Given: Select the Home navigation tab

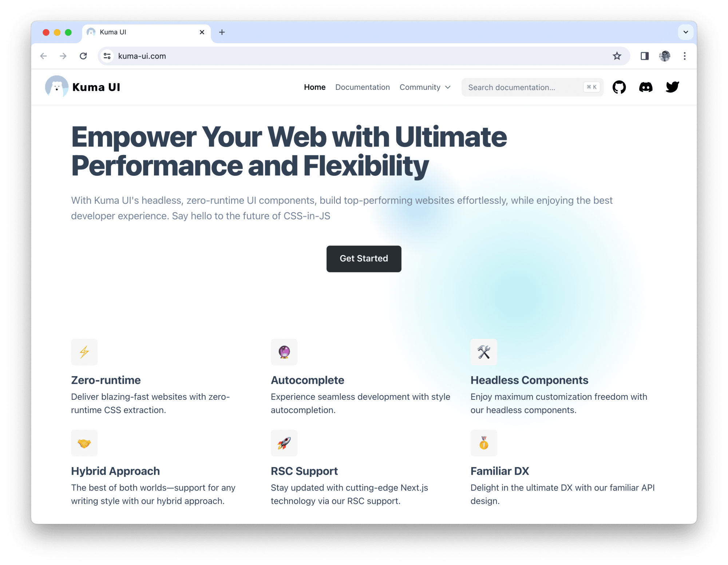Looking at the screenshot, I should point(315,87).
